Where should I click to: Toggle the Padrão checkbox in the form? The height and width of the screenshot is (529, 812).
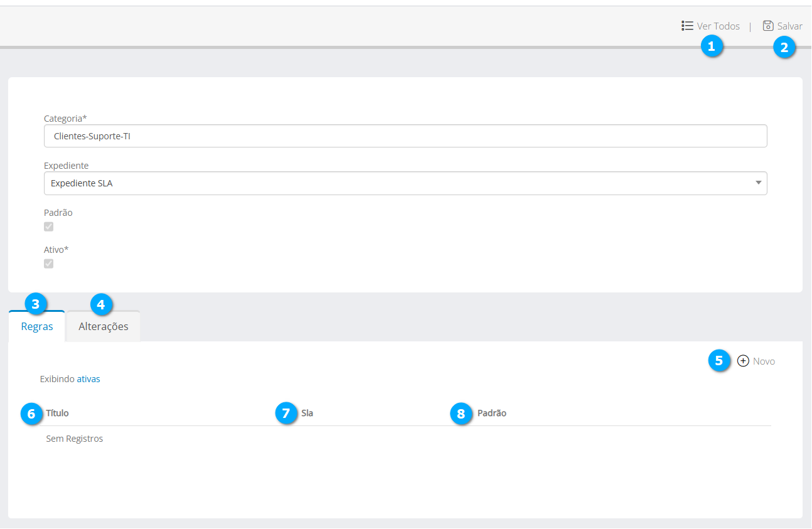click(x=49, y=227)
